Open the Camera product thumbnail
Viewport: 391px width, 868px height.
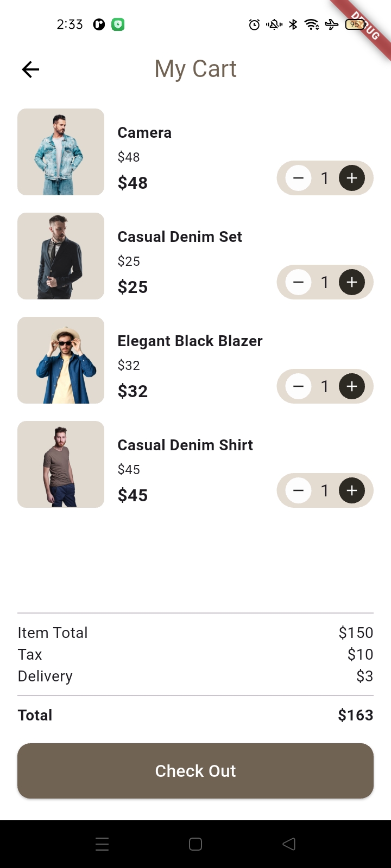pyautogui.click(x=61, y=152)
